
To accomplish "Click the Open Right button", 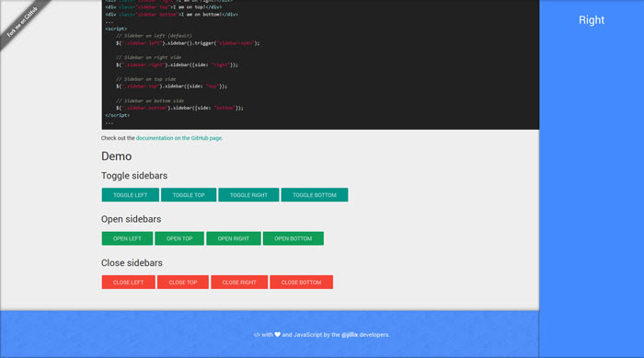I will [234, 238].
